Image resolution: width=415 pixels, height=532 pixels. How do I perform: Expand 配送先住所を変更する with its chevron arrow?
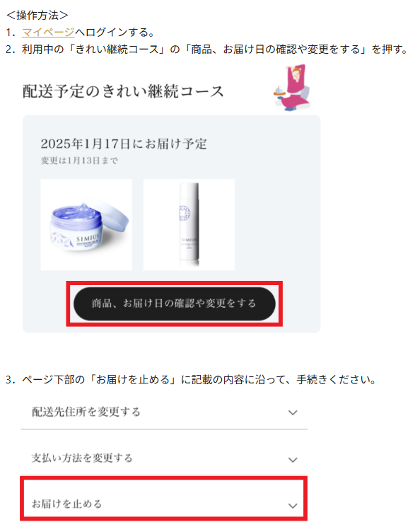(x=293, y=412)
